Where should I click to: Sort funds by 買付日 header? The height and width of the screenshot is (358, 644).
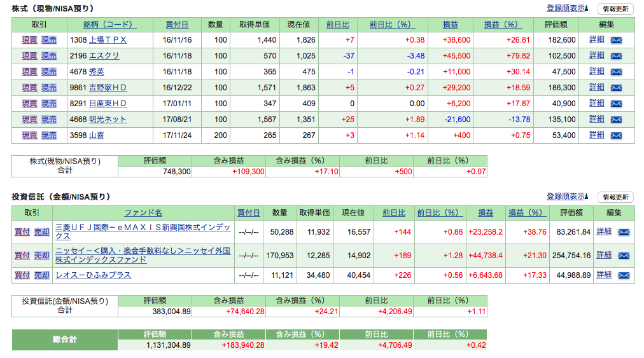pos(248,212)
